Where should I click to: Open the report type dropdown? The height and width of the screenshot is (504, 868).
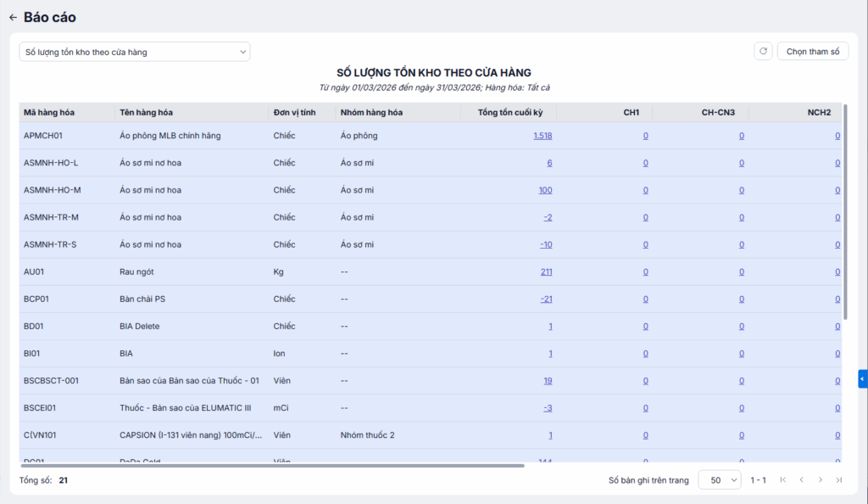pos(135,52)
